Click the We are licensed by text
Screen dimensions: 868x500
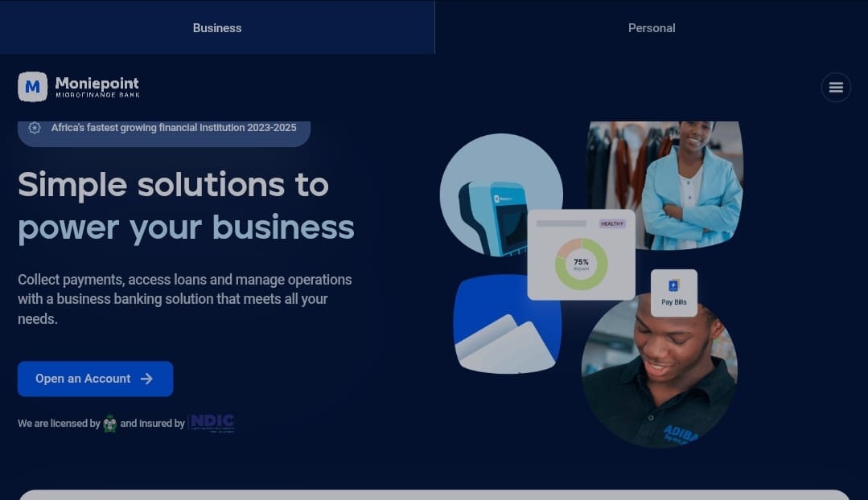click(59, 424)
